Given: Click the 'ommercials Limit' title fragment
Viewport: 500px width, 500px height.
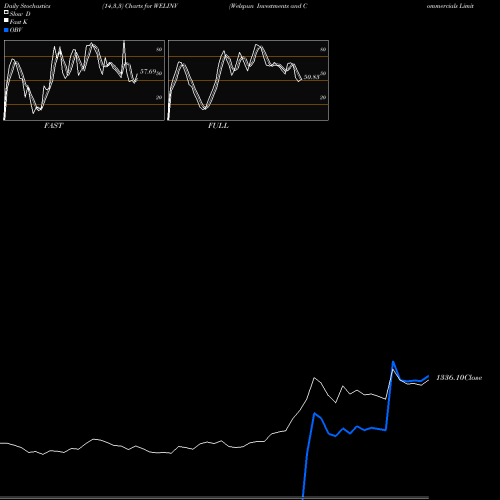Looking at the screenshot, I should point(450,6).
